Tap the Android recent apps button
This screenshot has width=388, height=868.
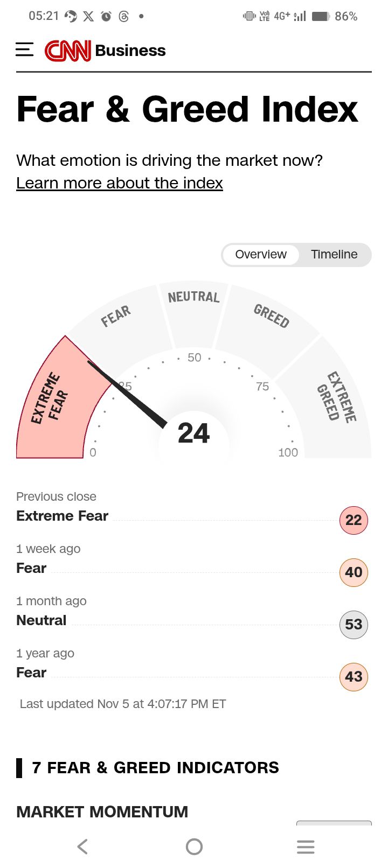(306, 846)
